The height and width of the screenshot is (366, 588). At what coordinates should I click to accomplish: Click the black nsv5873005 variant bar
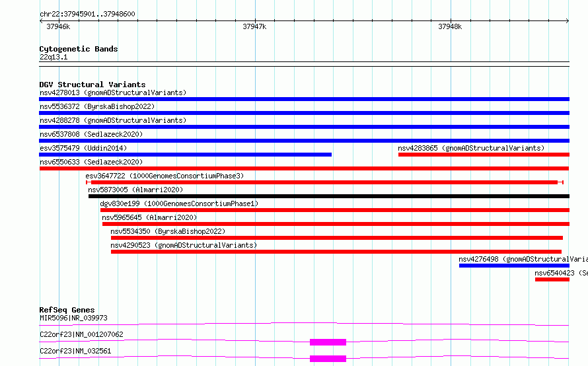pyautogui.click(x=329, y=196)
